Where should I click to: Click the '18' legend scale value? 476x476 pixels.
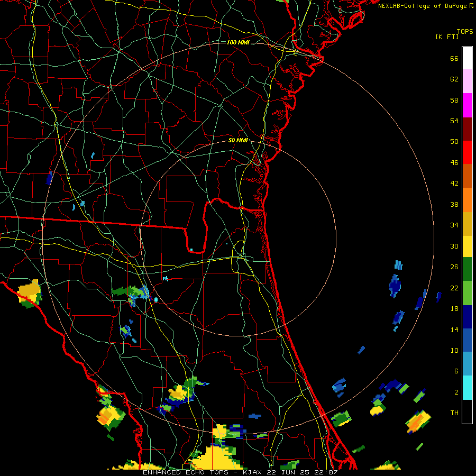coord(454,309)
